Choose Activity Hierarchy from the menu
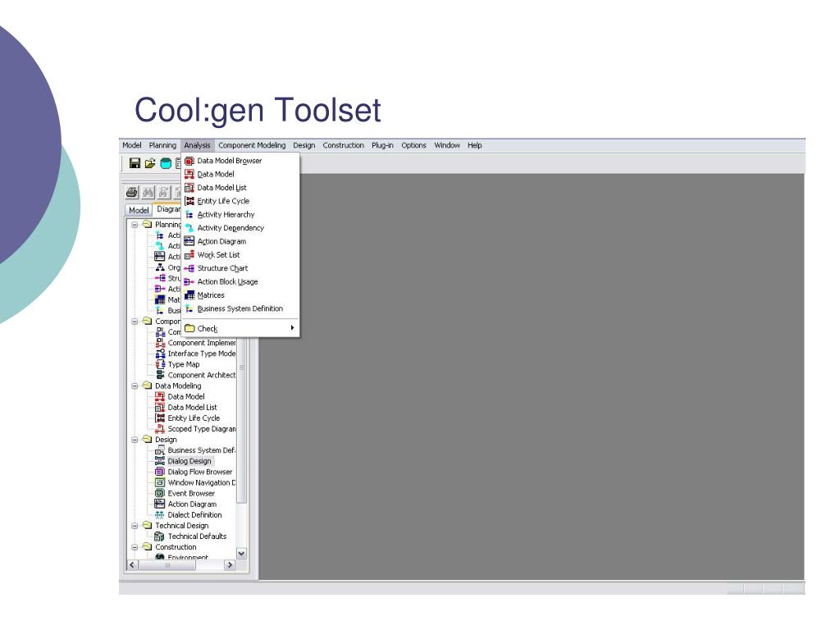 (240, 214)
